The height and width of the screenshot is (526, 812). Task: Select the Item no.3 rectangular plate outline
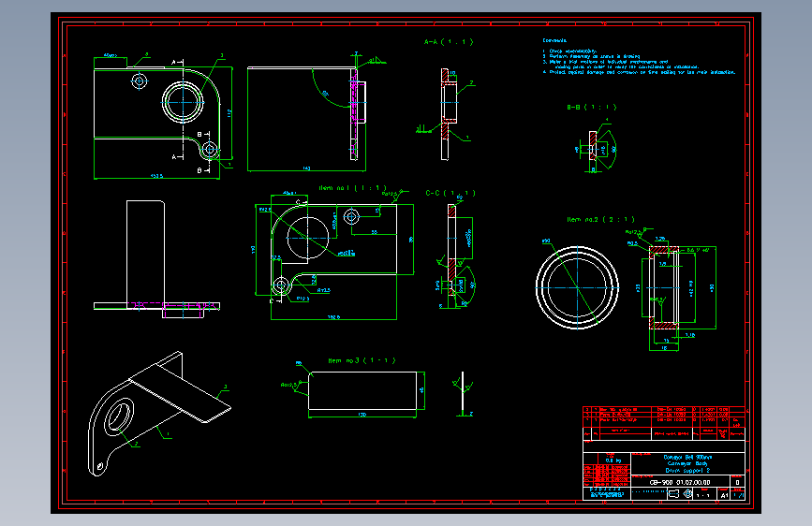pyautogui.click(x=362, y=390)
